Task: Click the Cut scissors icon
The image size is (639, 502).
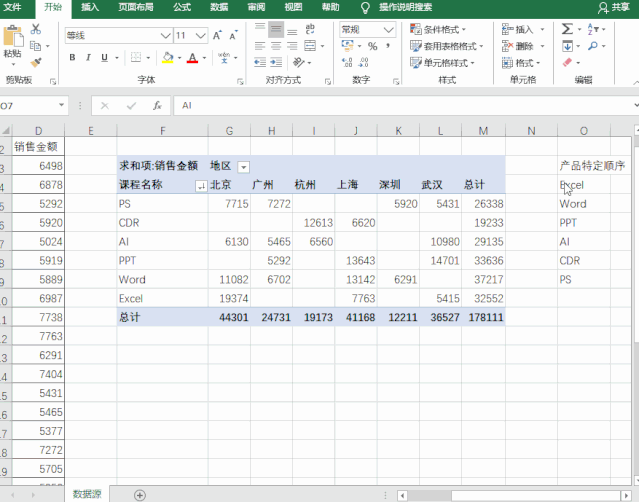Action: pos(36,29)
